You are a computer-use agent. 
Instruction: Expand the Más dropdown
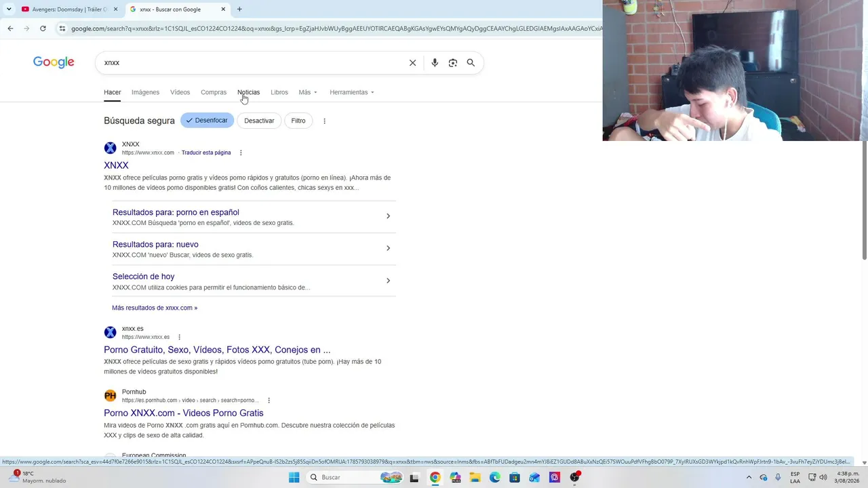(308, 92)
